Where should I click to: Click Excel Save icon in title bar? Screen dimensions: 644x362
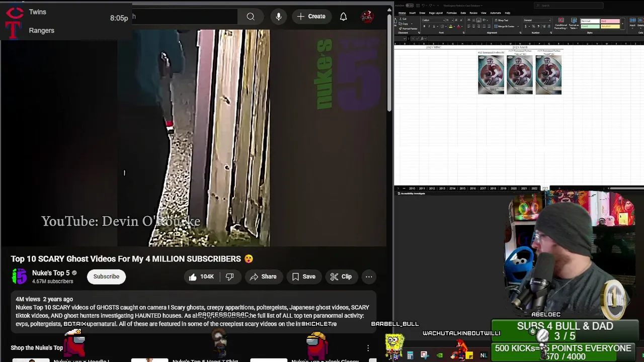(418, 6)
